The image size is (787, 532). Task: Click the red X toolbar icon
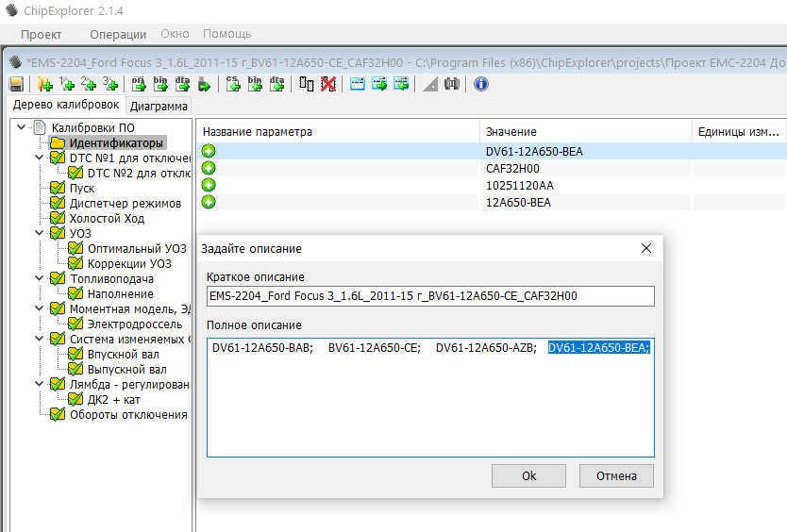click(x=328, y=84)
